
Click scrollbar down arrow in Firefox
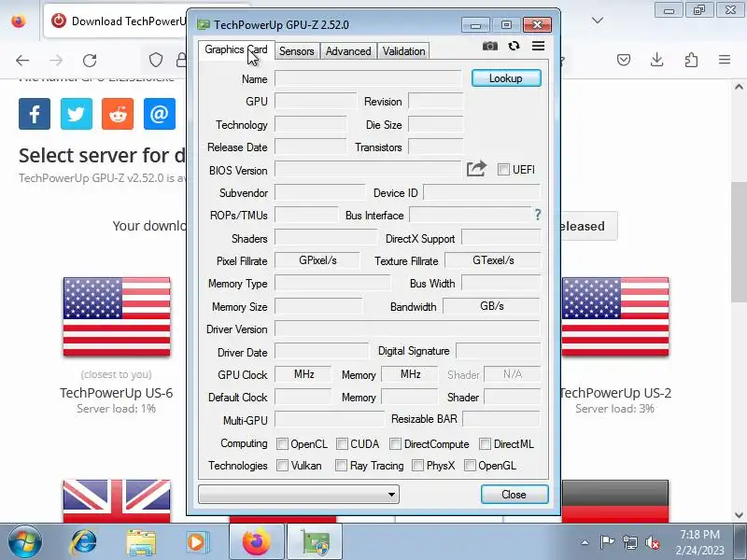click(739, 515)
